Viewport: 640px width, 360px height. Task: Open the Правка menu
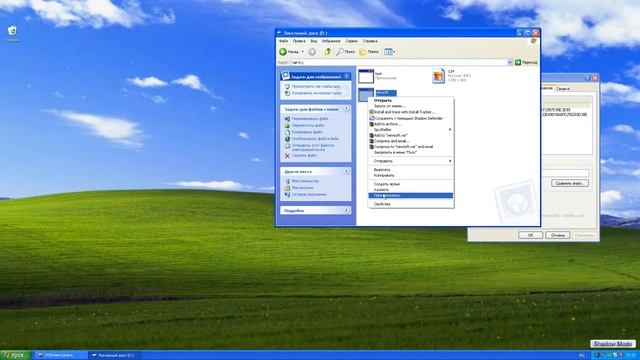299,41
